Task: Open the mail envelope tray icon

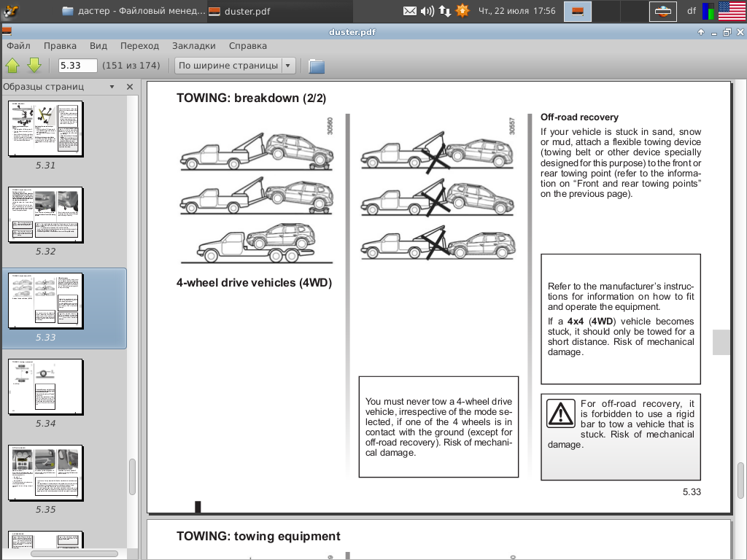Action: click(x=410, y=11)
